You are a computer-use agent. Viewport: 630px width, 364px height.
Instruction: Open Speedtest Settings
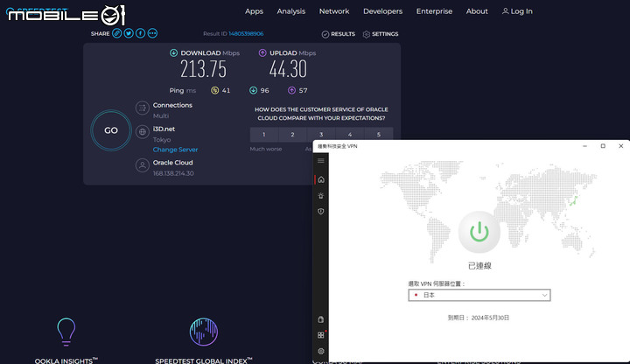381,34
